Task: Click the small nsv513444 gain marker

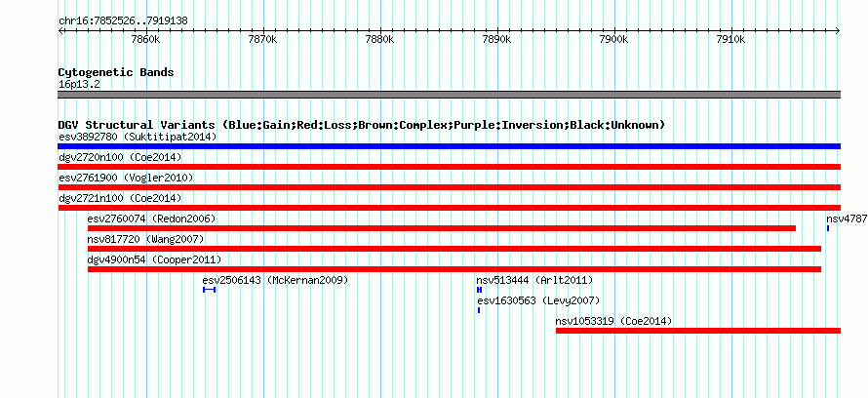Action: [480, 290]
